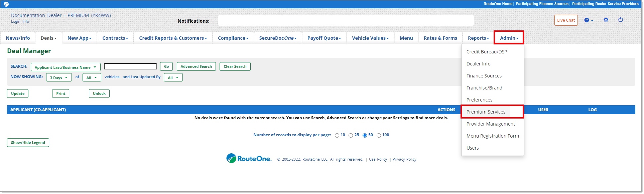Image resolution: width=644 pixels, height=194 pixels.
Task: Expand the SecureDocOne menu
Action: pos(278,38)
